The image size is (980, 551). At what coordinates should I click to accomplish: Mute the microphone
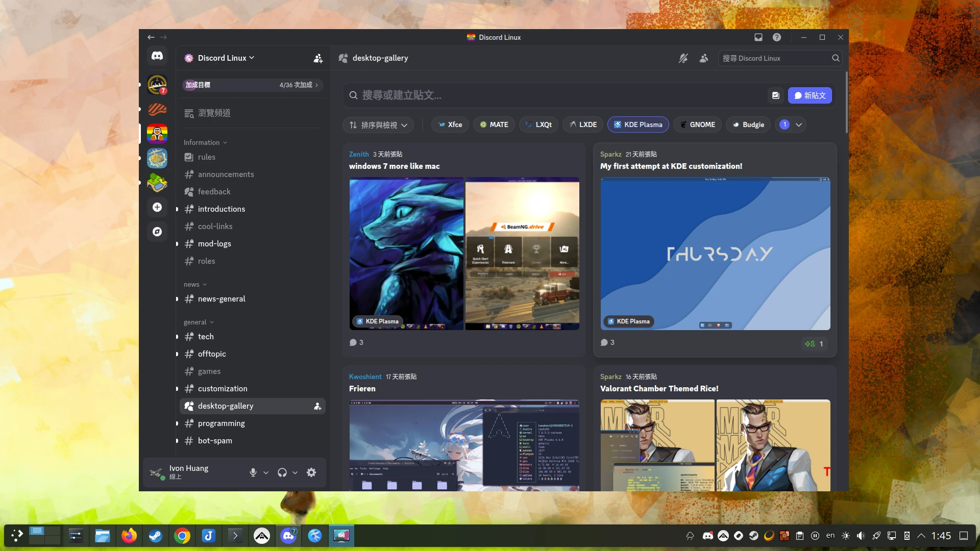tap(253, 472)
